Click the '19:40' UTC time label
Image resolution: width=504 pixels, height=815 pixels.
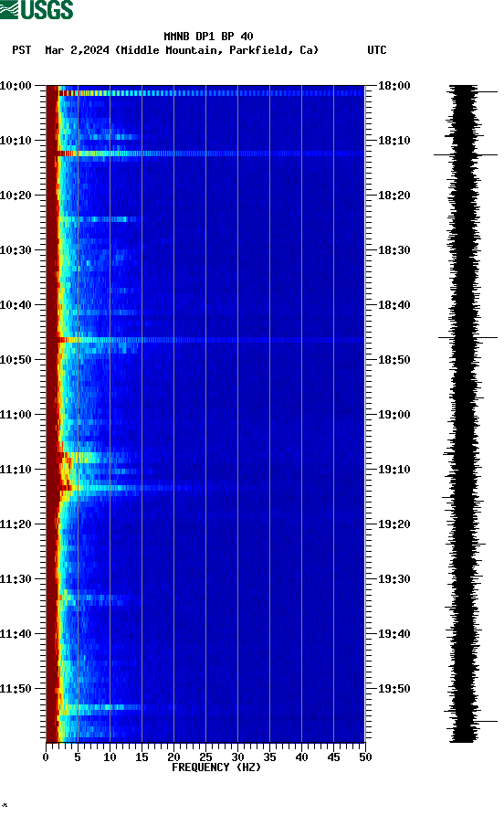[394, 634]
